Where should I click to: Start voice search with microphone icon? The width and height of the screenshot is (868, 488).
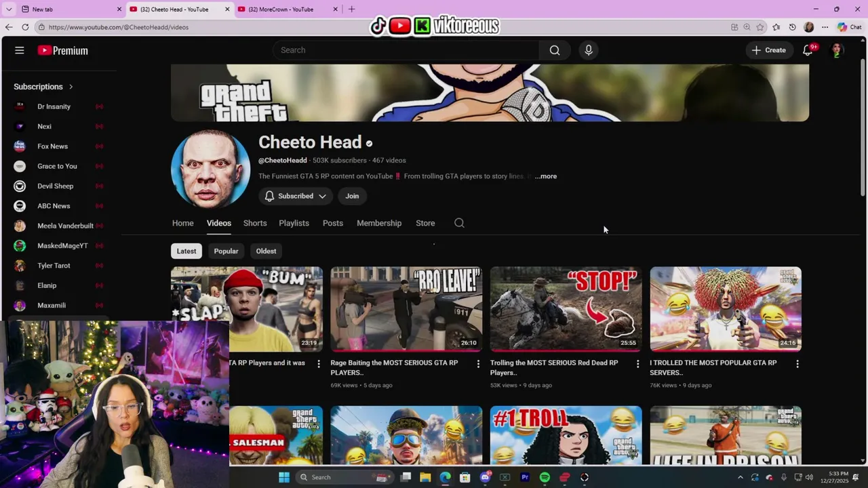point(589,50)
